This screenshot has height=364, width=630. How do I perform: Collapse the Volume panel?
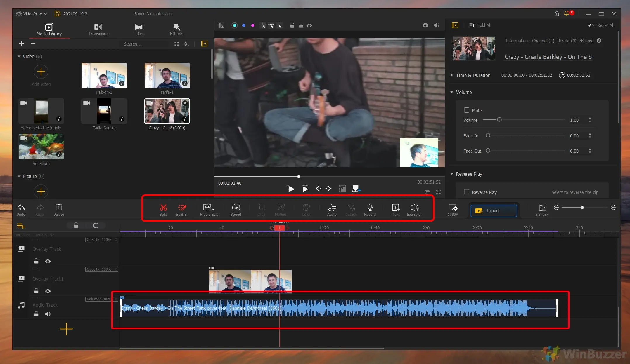[x=452, y=92]
